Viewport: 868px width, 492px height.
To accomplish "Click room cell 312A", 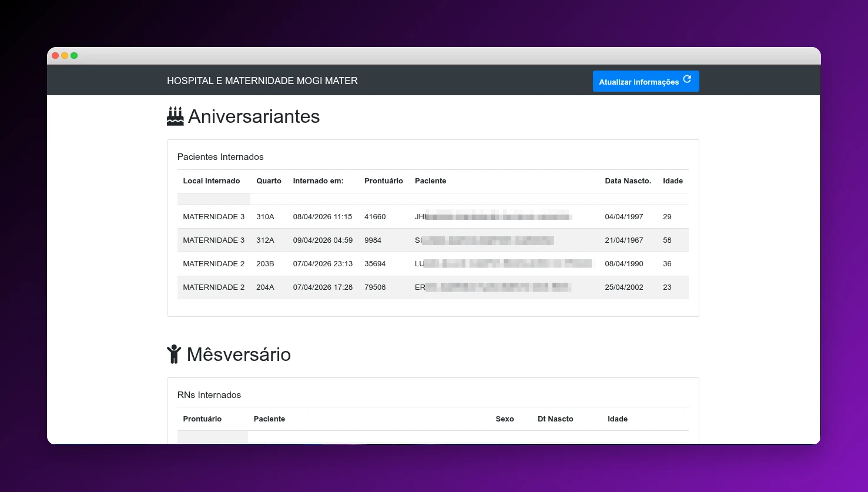I will point(265,240).
